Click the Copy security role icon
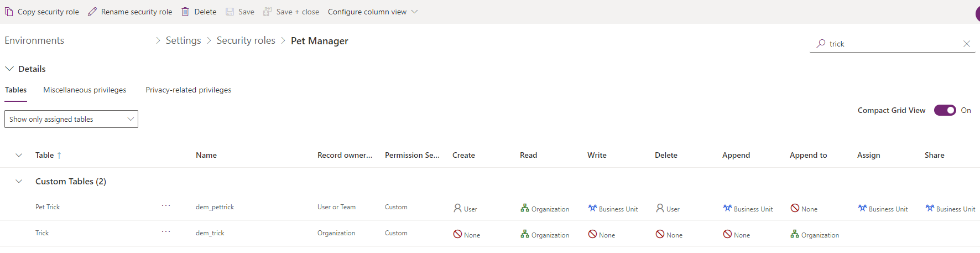This screenshot has height=253, width=980. [x=9, y=12]
